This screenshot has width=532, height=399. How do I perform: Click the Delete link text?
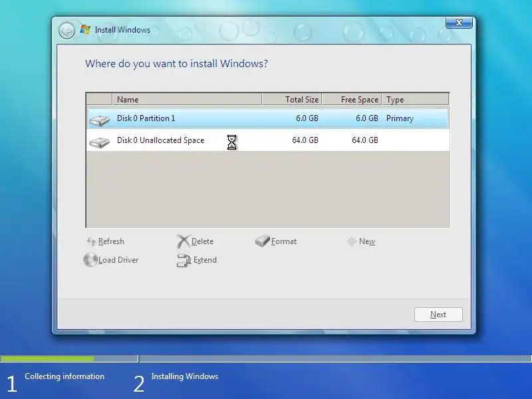(202, 241)
